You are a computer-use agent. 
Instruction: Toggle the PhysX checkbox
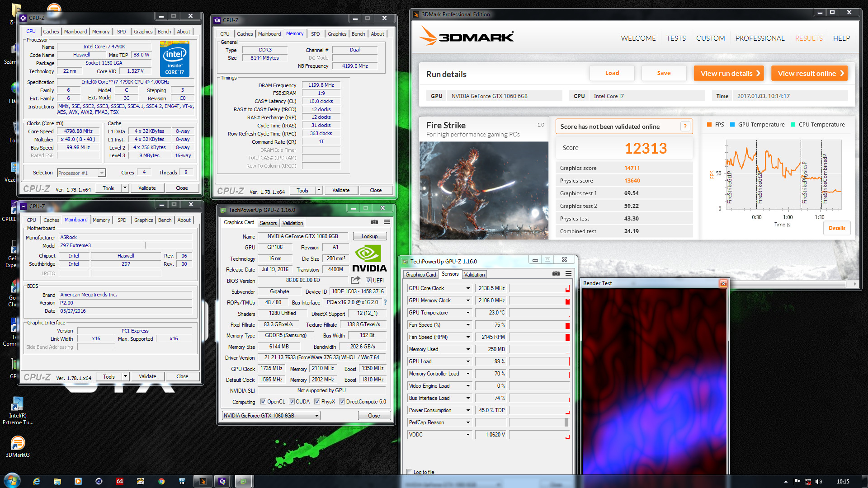(317, 402)
